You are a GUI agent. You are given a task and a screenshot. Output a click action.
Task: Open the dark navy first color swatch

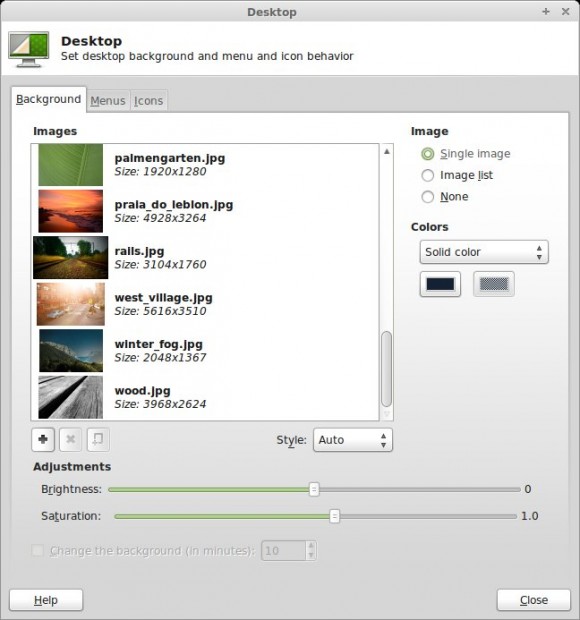click(440, 284)
